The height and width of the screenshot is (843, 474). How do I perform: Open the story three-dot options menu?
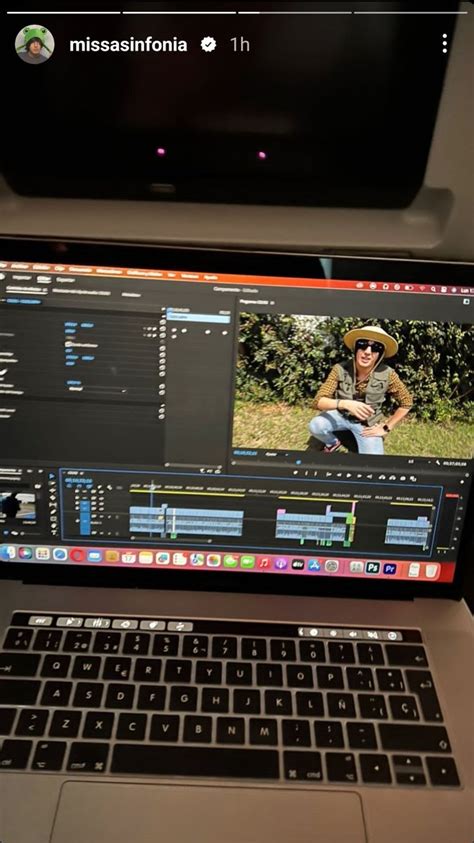tap(444, 44)
